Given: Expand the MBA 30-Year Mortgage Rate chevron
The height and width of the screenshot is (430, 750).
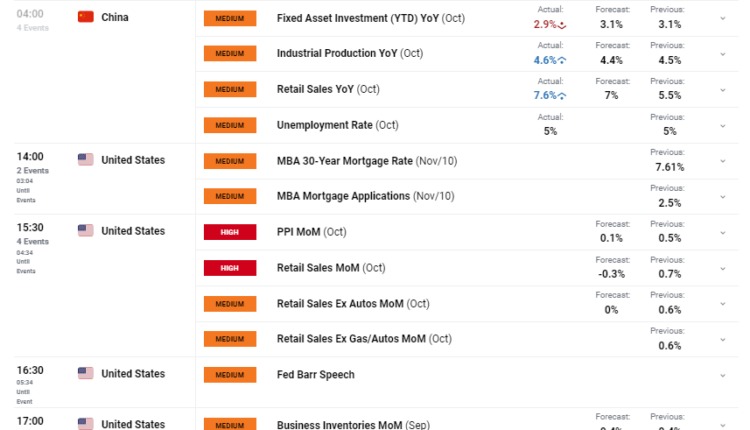Looking at the screenshot, I should pyautogui.click(x=723, y=160).
